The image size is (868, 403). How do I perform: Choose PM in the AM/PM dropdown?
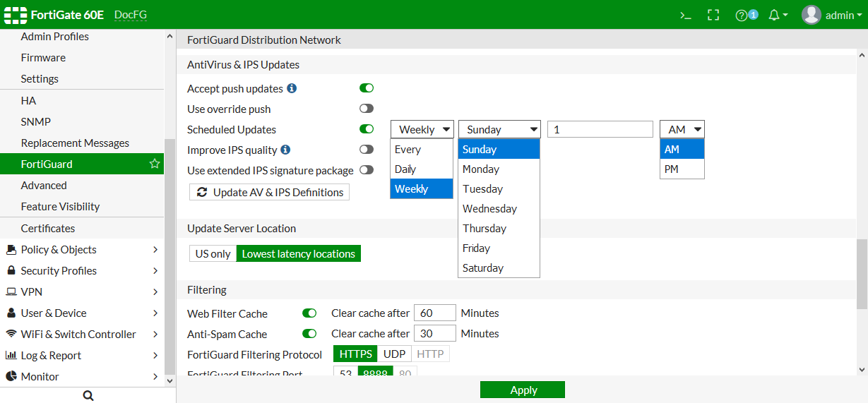[x=671, y=169]
